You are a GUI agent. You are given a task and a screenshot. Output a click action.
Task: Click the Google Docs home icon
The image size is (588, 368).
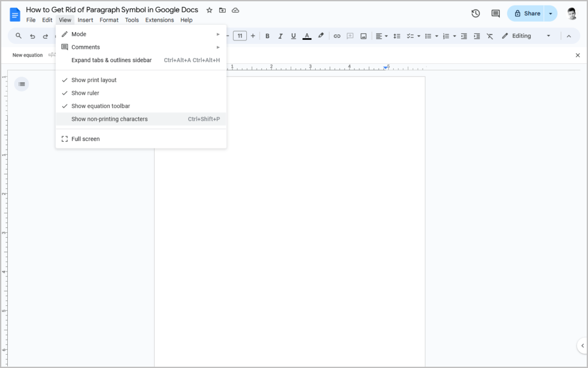(14, 14)
